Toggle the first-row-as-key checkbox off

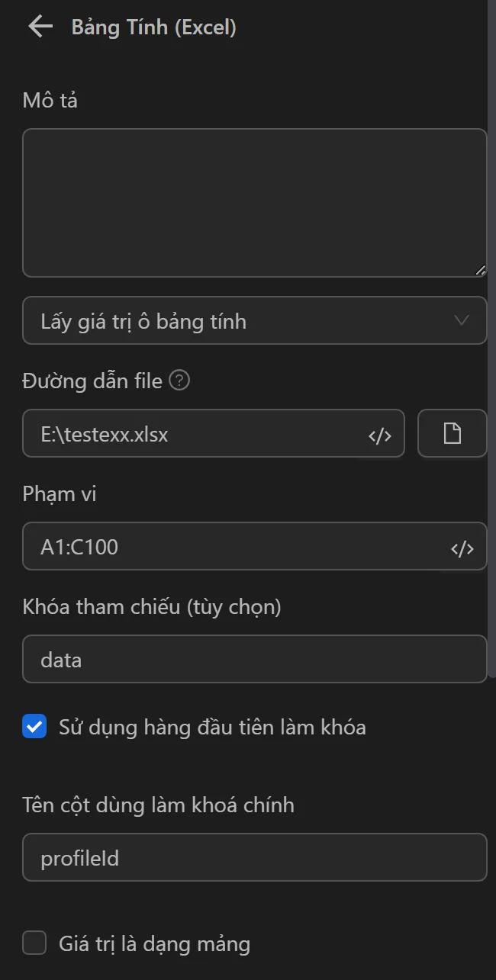pyautogui.click(x=34, y=728)
